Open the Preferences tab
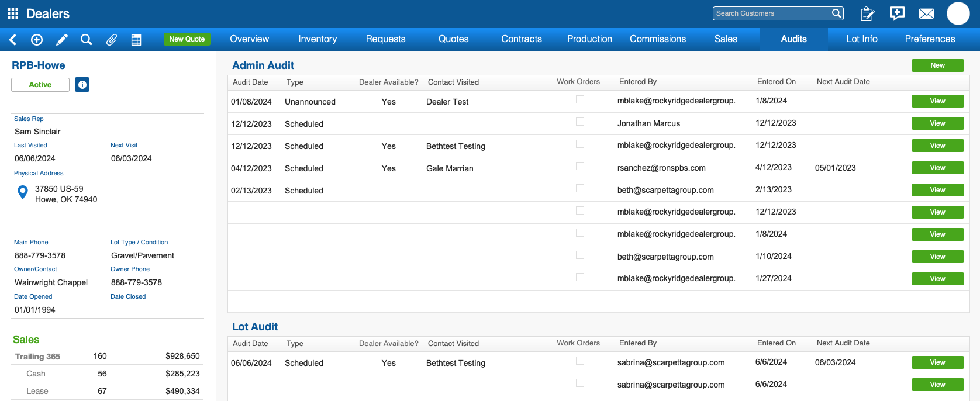Image resolution: width=980 pixels, height=401 pixels. tap(930, 39)
